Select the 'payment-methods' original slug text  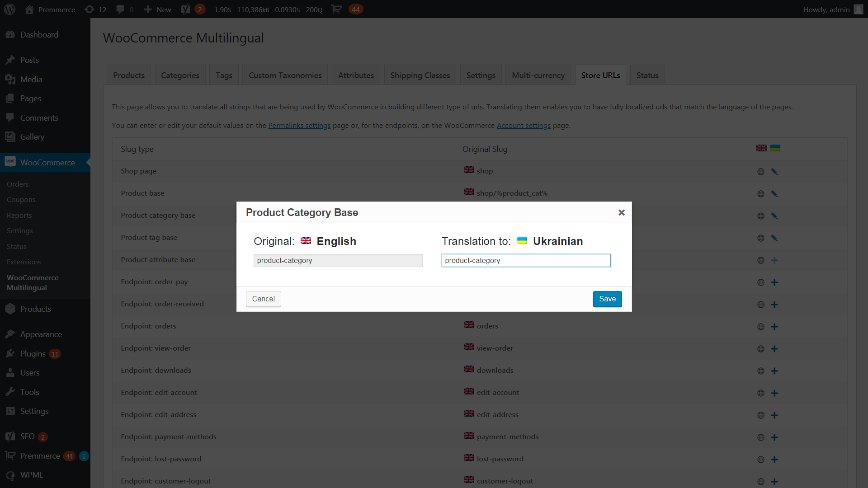[507, 436]
